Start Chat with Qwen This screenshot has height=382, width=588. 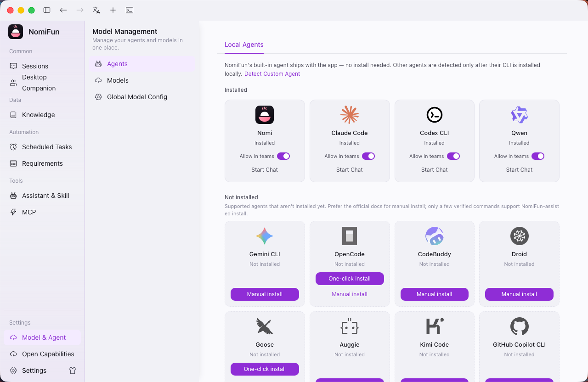(519, 170)
